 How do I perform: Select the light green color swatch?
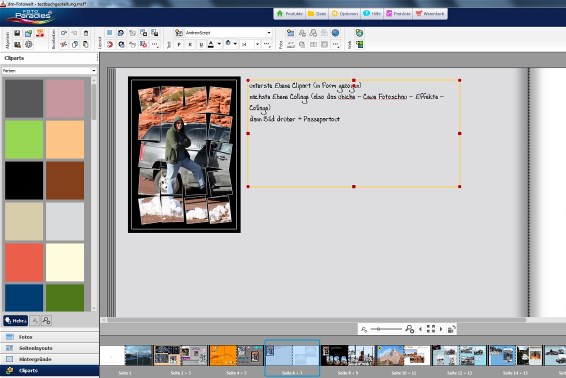pos(24,140)
